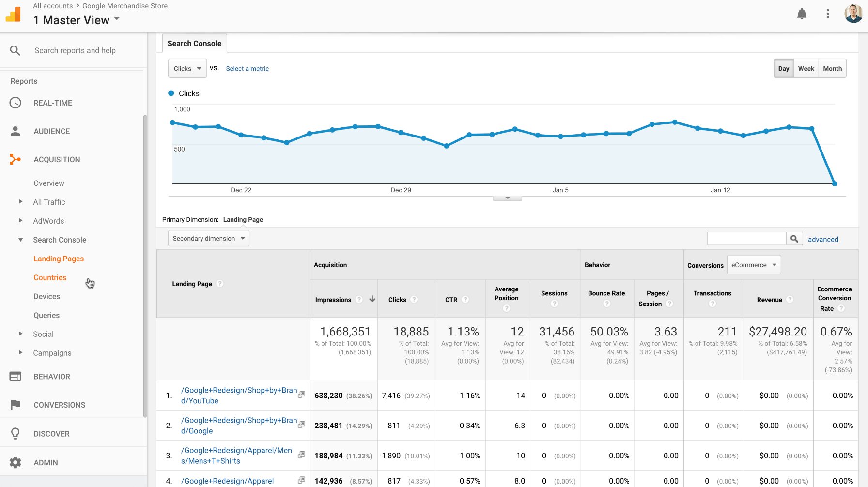Click the CTR help question icon
The width and height of the screenshot is (868, 487).
[x=465, y=300]
